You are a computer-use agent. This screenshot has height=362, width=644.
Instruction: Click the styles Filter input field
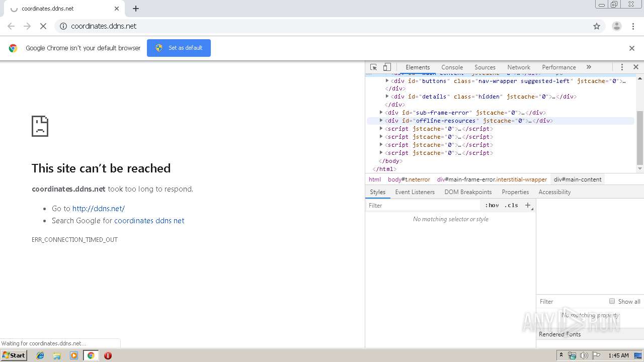[x=423, y=205]
